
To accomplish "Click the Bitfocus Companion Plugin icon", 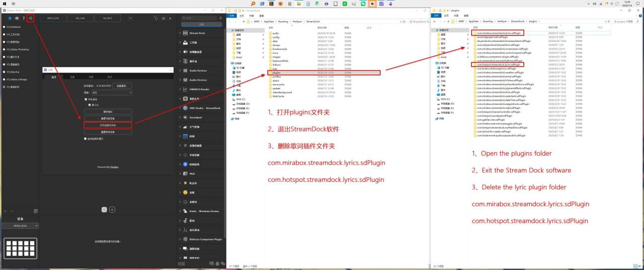I will (x=185, y=239).
